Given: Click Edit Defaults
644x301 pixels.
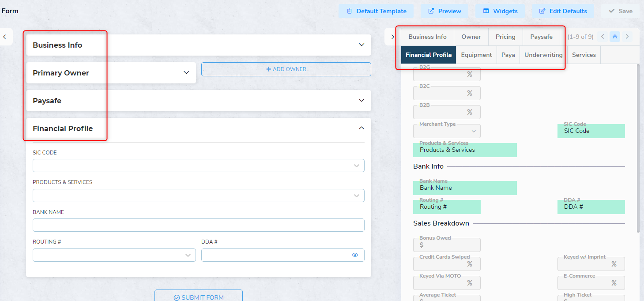Looking at the screenshot, I should 563,11.
